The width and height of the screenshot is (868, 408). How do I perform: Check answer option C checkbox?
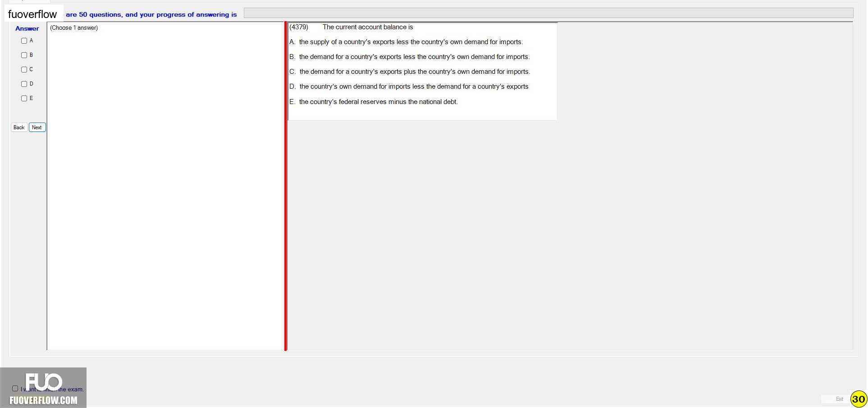point(24,69)
